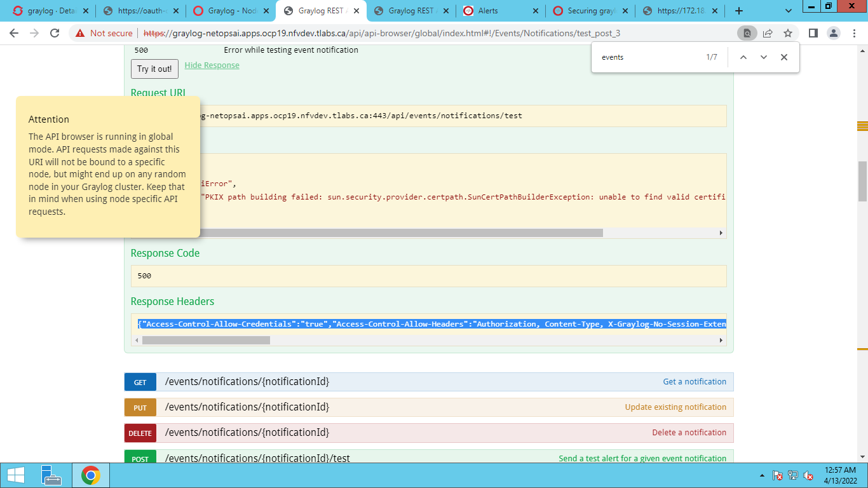868x488 pixels.
Task: Expand the Update existing notification operation
Action: [x=675, y=407]
